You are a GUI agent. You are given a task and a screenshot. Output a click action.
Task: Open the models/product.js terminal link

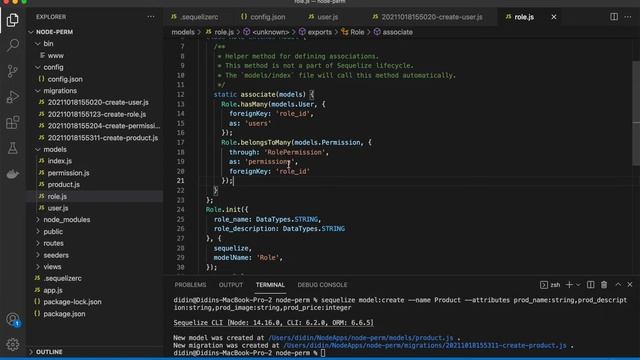pos(361,338)
